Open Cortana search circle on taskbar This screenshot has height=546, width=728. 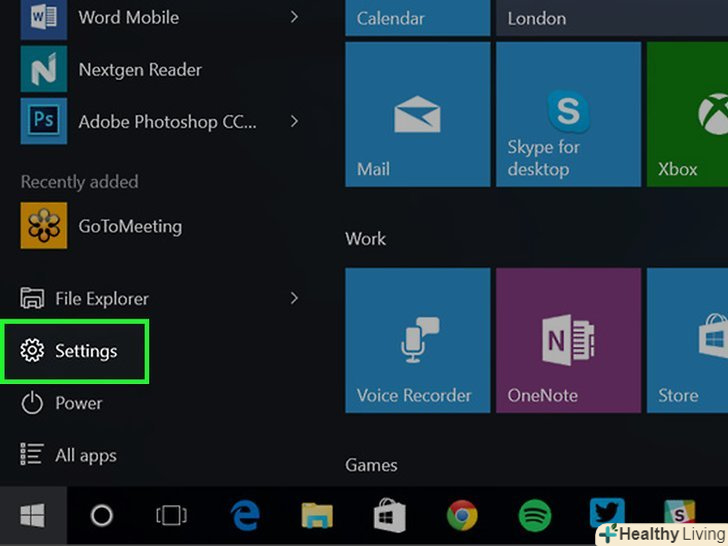pos(101,515)
